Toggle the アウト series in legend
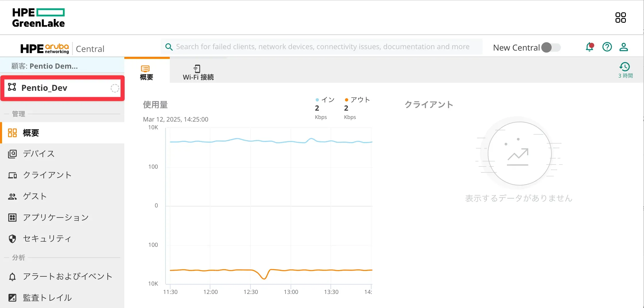 (357, 100)
